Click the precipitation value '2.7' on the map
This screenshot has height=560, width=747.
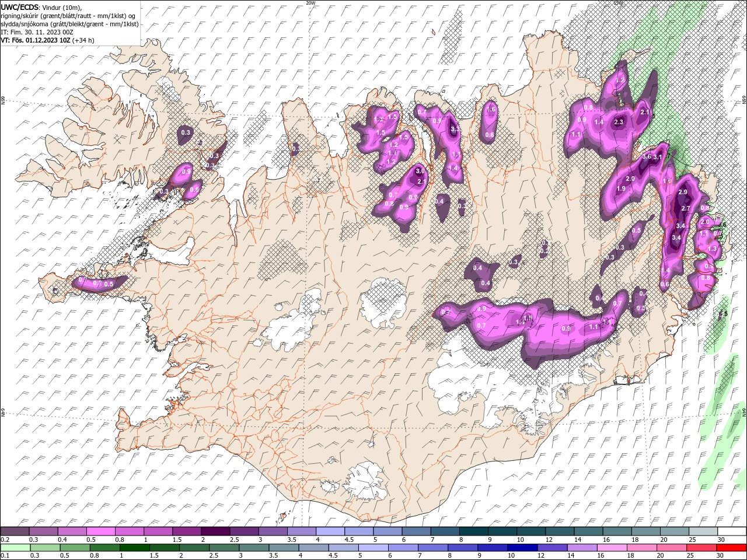[686, 208]
